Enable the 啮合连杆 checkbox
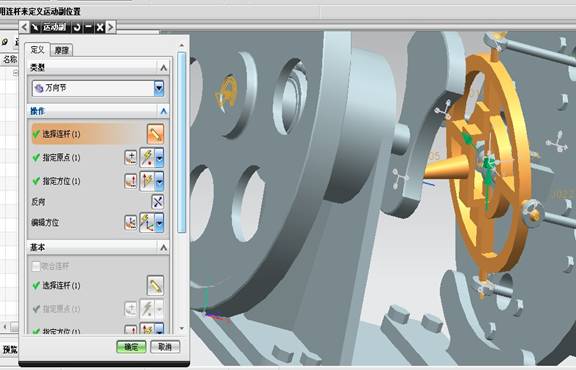The image size is (576, 370). click(x=36, y=266)
